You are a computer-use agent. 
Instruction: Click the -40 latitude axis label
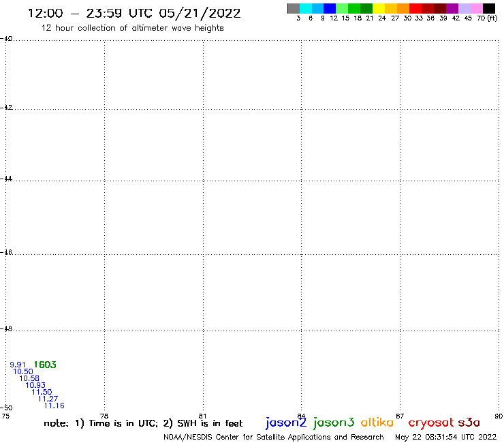point(6,39)
